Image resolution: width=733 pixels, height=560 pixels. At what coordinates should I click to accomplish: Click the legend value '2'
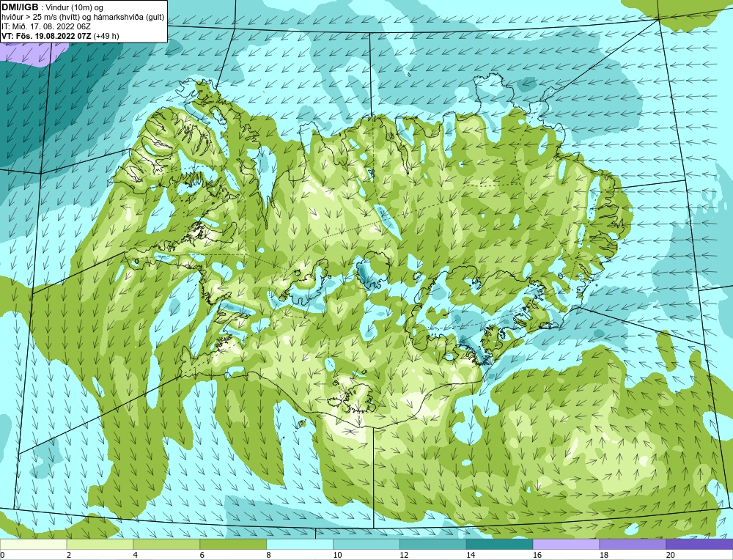pos(69,555)
